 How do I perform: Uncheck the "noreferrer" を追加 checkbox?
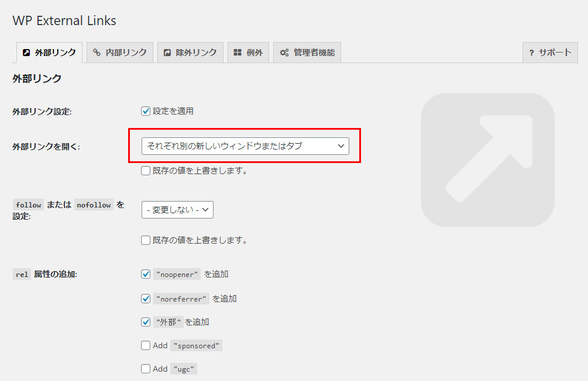146,299
